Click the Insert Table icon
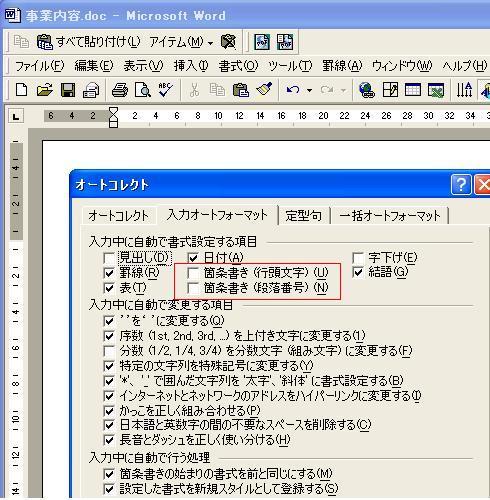 pyautogui.click(x=413, y=90)
